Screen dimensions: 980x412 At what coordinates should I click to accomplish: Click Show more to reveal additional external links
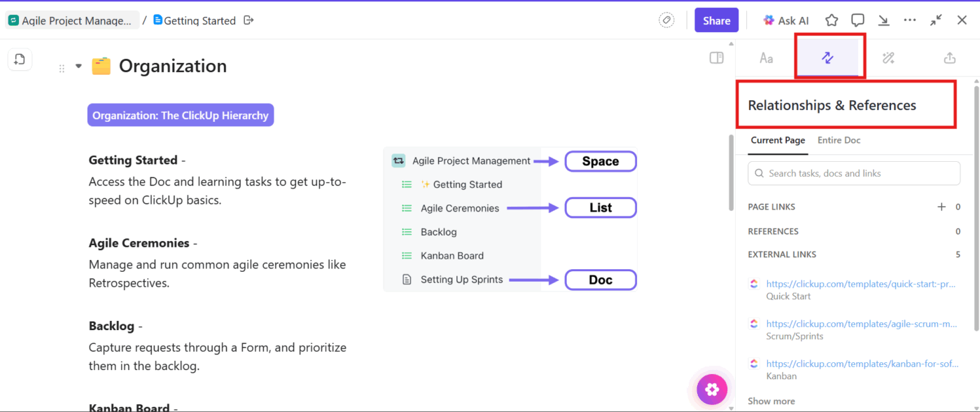pos(771,400)
